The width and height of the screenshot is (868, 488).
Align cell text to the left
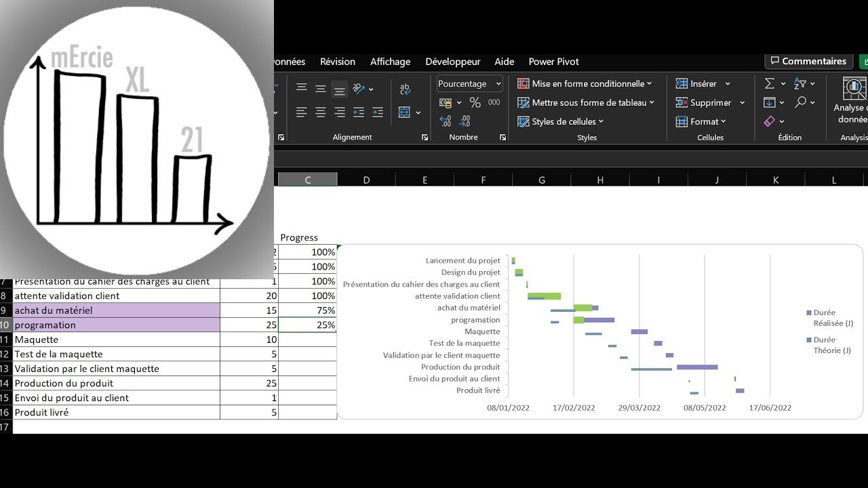302,112
